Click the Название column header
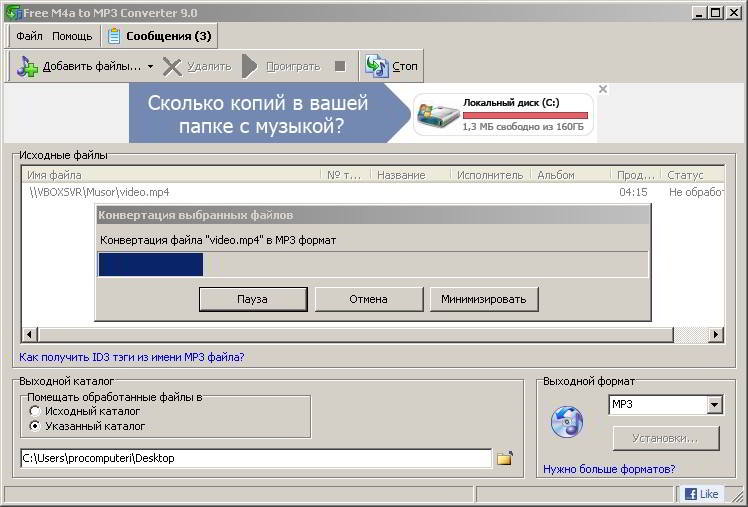Image resolution: width=748 pixels, height=507 pixels. click(411, 175)
